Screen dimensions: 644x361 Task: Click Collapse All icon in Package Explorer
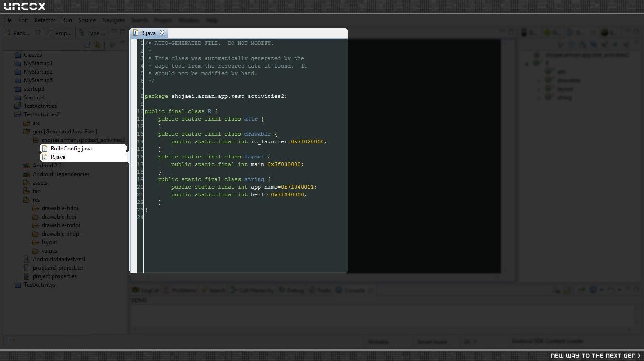(x=87, y=44)
